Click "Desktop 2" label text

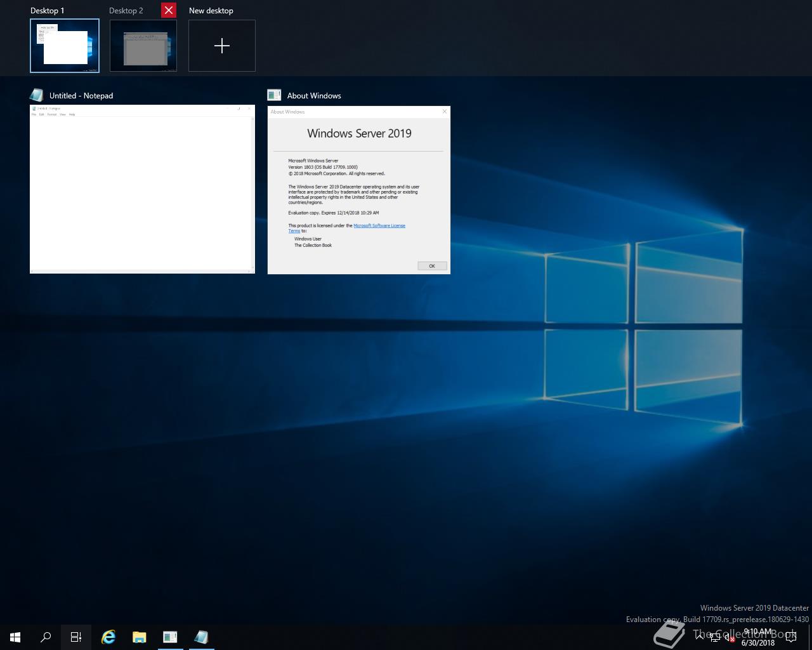pos(126,11)
